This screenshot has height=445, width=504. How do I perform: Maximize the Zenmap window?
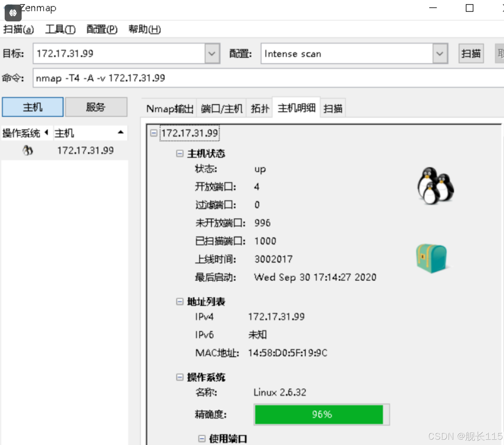469,8
